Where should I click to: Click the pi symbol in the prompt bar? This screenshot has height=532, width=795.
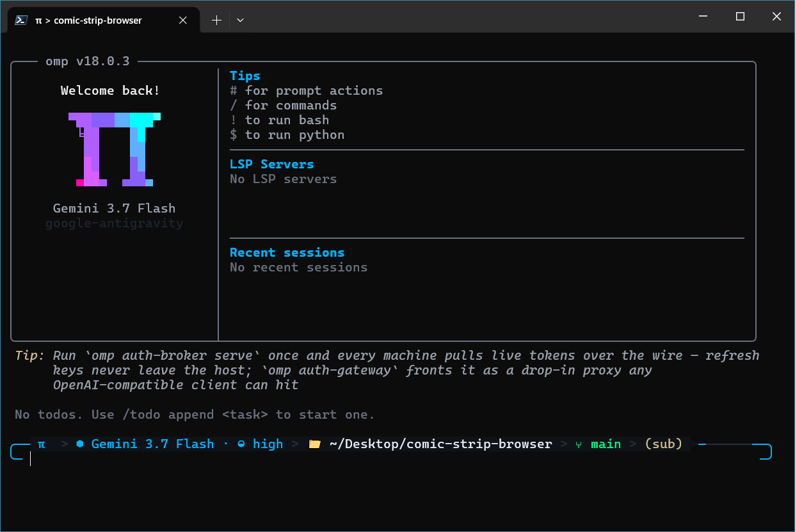42,444
